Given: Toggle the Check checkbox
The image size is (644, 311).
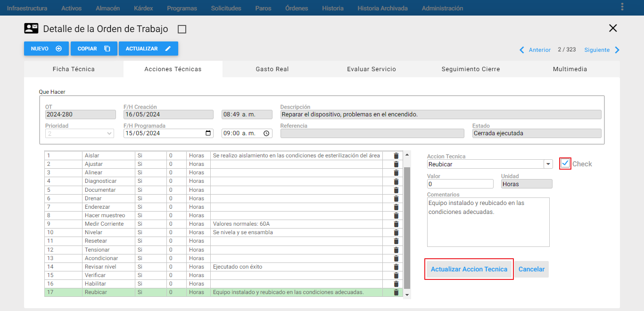Looking at the screenshot, I should [565, 164].
